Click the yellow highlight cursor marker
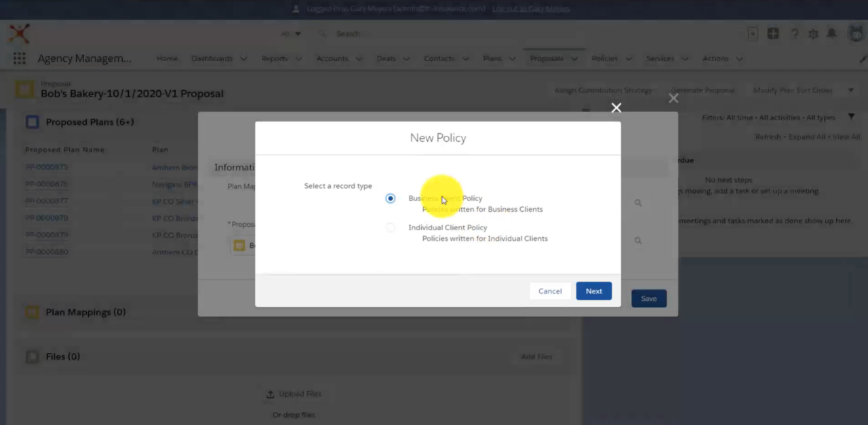 441,196
